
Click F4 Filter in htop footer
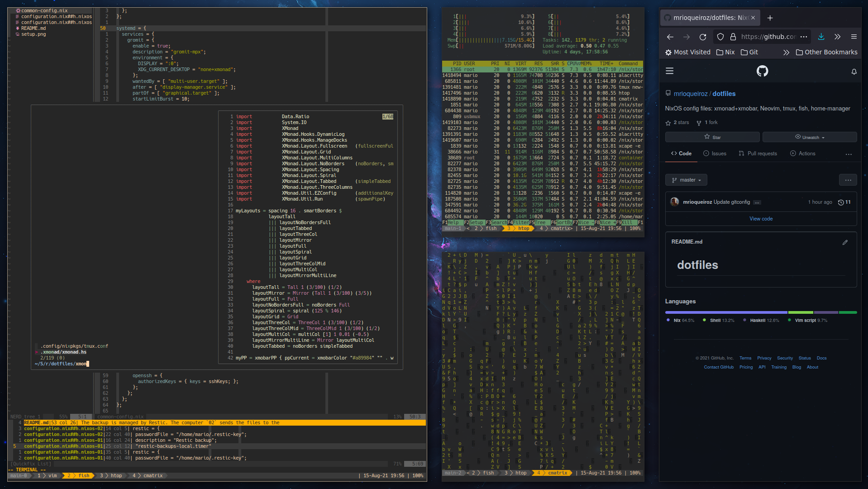(518, 223)
